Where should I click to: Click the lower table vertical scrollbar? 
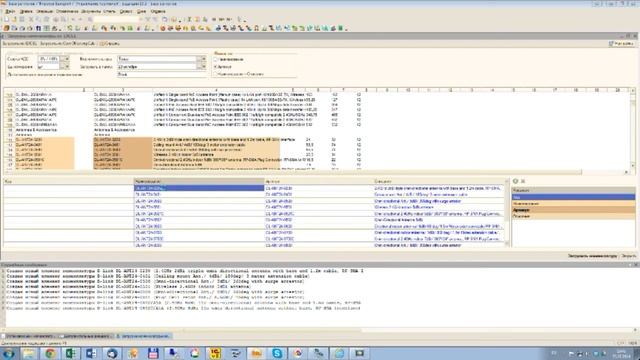pos(508,213)
